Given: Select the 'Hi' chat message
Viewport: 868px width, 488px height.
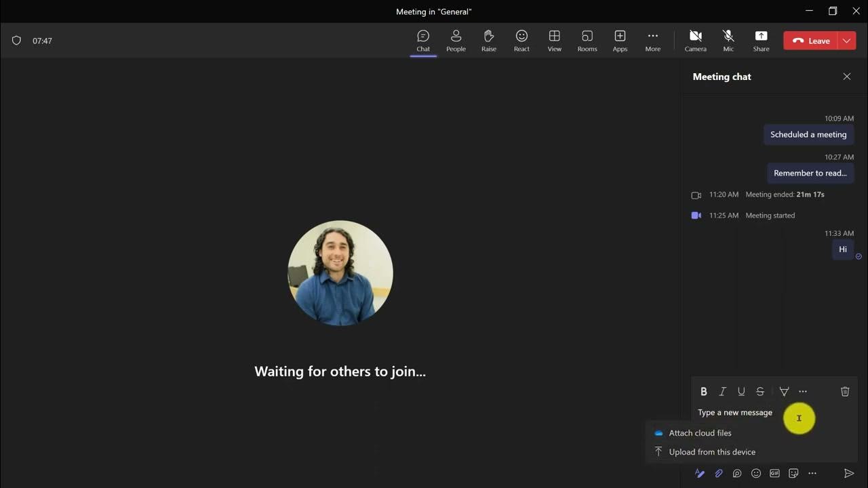Looking at the screenshot, I should coord(843,249).
